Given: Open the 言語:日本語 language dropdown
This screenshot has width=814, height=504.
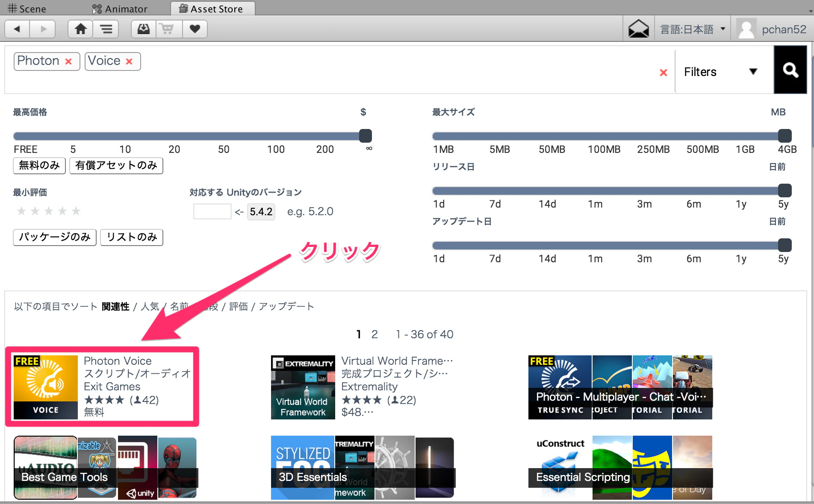Looking at the screenshot, I should click(693, 29).
